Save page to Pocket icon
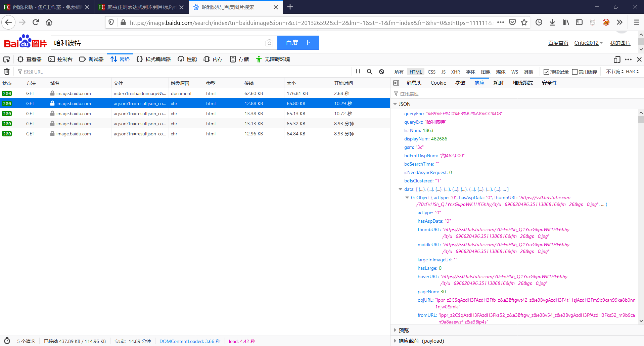Screen dimensions: 644x346 (x=512, y=23)
